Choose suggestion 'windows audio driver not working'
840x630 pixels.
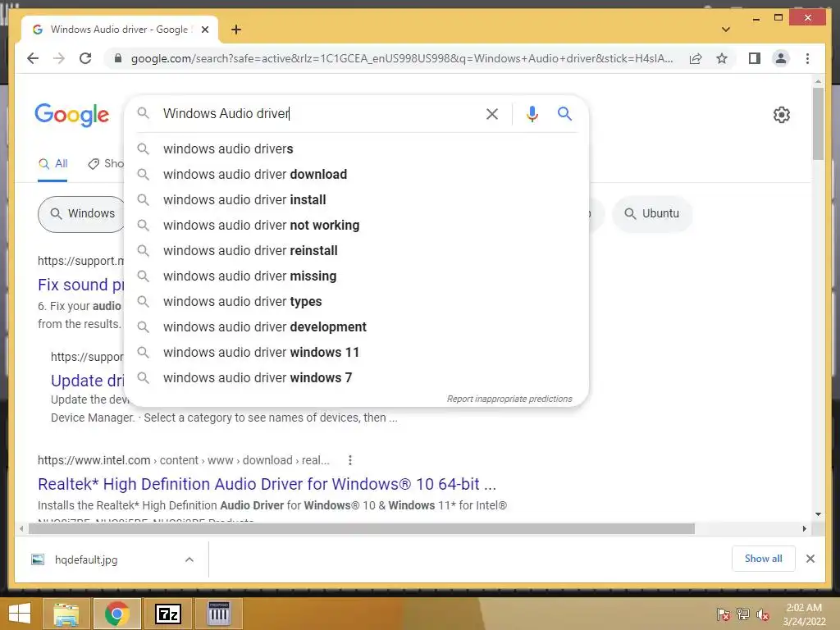coord(356,225)
